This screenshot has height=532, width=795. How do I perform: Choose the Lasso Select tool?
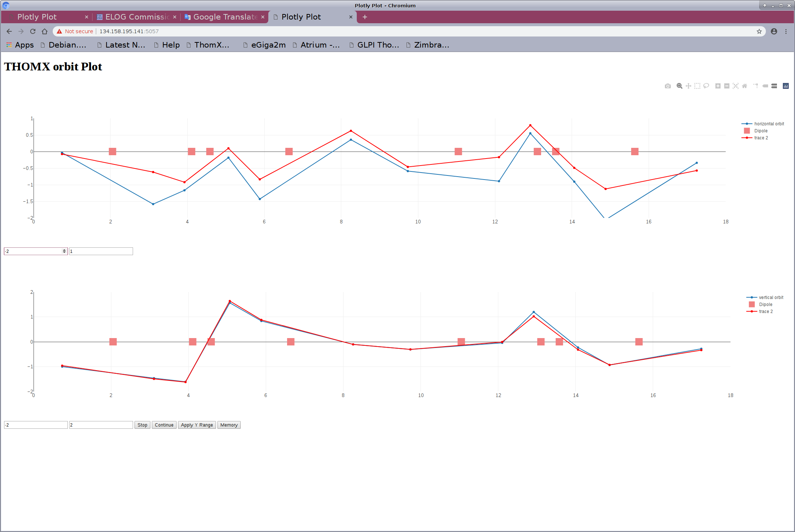click(x=707, y=86)
